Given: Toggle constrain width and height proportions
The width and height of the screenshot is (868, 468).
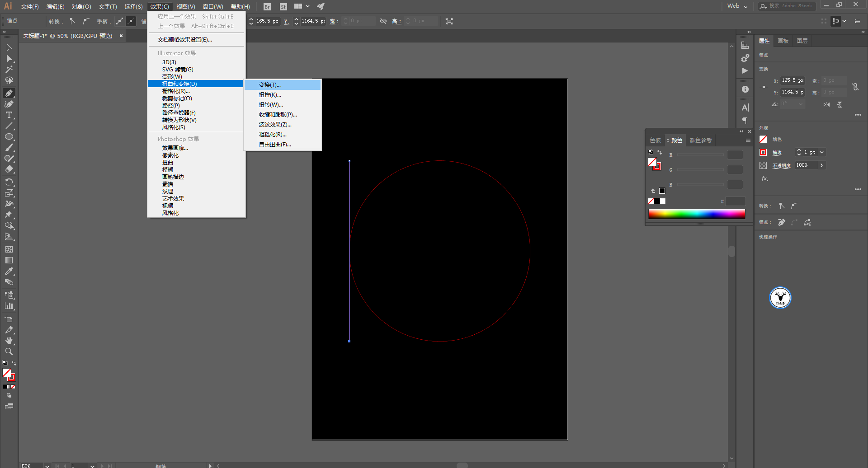Looking at the screenshot, I should [x=855, y=87].
